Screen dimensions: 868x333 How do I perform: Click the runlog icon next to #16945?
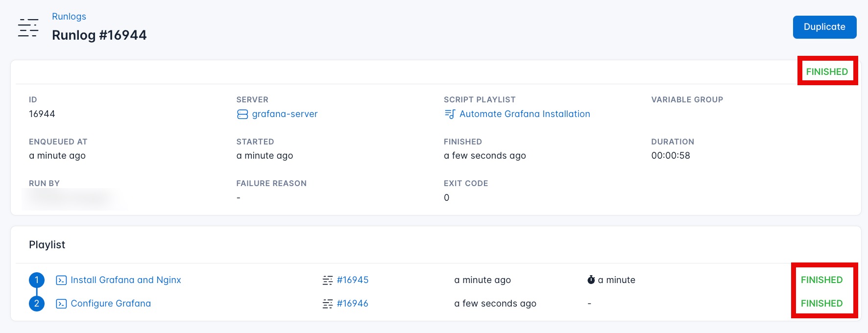[x=328, y=280]
